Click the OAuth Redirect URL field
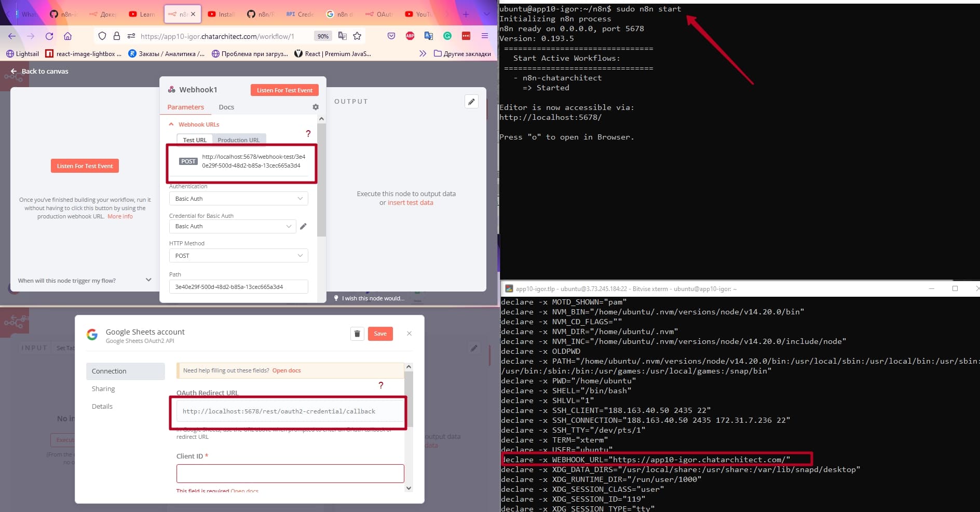Viewport: 980px width, 512px height. click(x=290, y=411)
